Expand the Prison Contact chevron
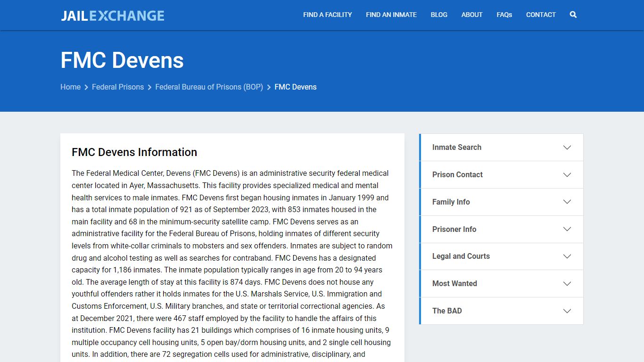The image size is (644, 362). 567,175
